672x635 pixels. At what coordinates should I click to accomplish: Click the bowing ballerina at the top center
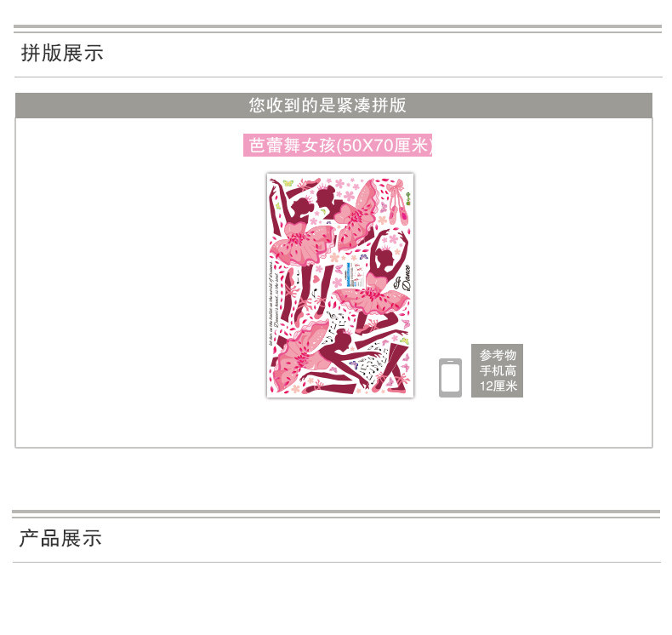(x=348, y=213)
